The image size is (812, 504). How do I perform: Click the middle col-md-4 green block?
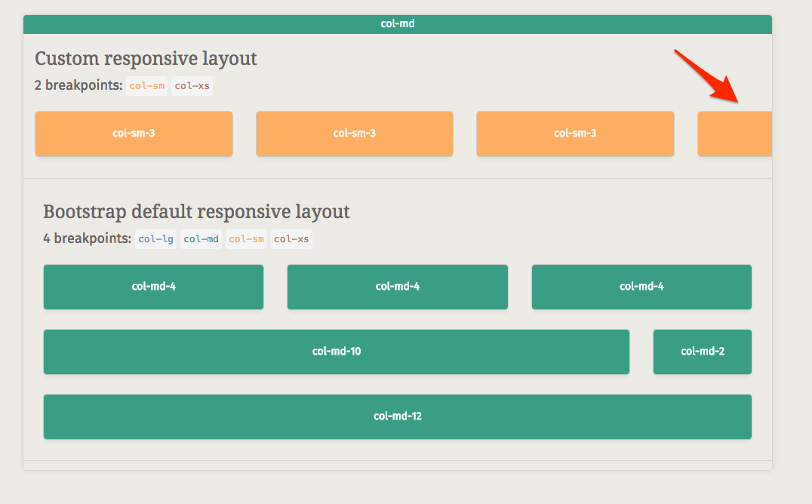pyautogui.click(x=397, y=287)
